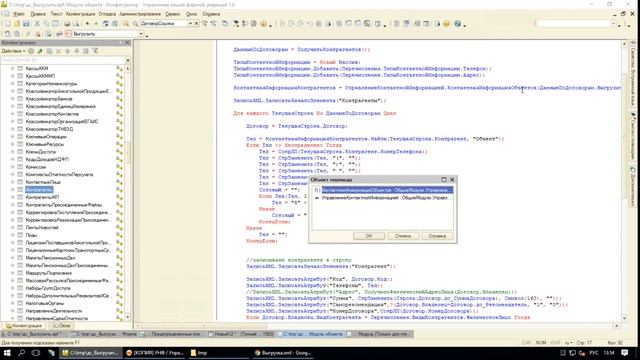Click OK in Объект перехода dialog
The height and width of the screenshot is (360, 640).
click(x=369, y=236)
